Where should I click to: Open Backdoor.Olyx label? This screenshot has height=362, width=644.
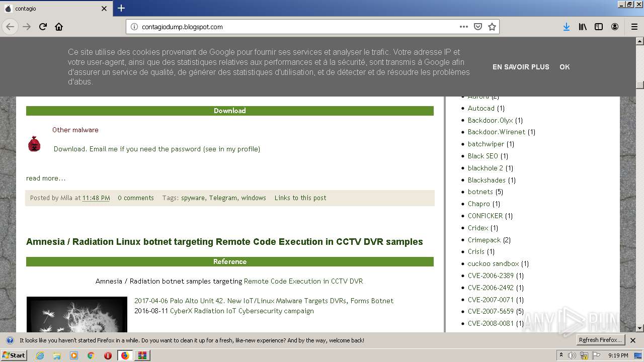[491, 120]
